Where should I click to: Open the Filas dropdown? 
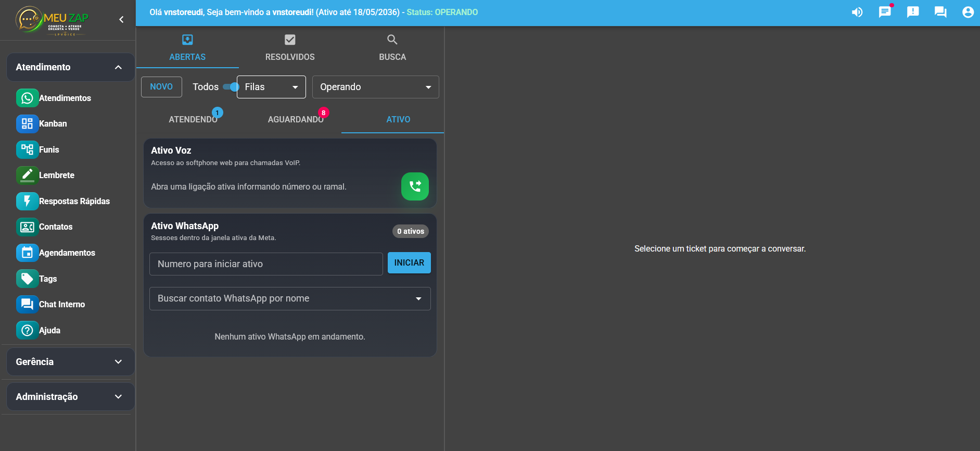[271, 87]
